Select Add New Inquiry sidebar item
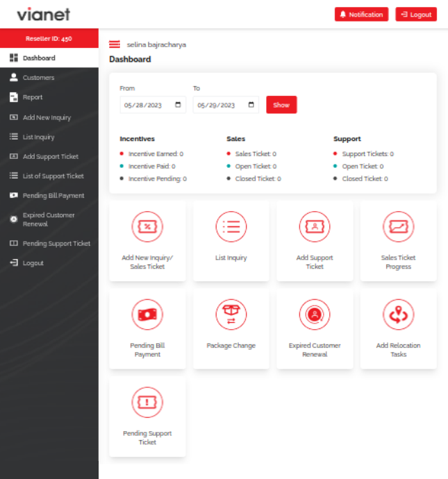 tap(49, 117)
